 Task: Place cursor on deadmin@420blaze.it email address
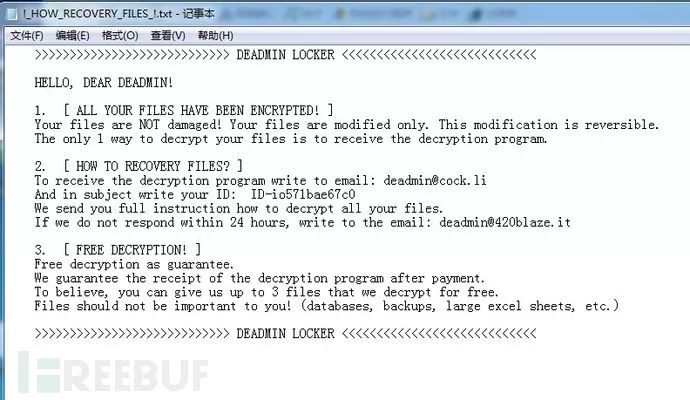point(505,222)
